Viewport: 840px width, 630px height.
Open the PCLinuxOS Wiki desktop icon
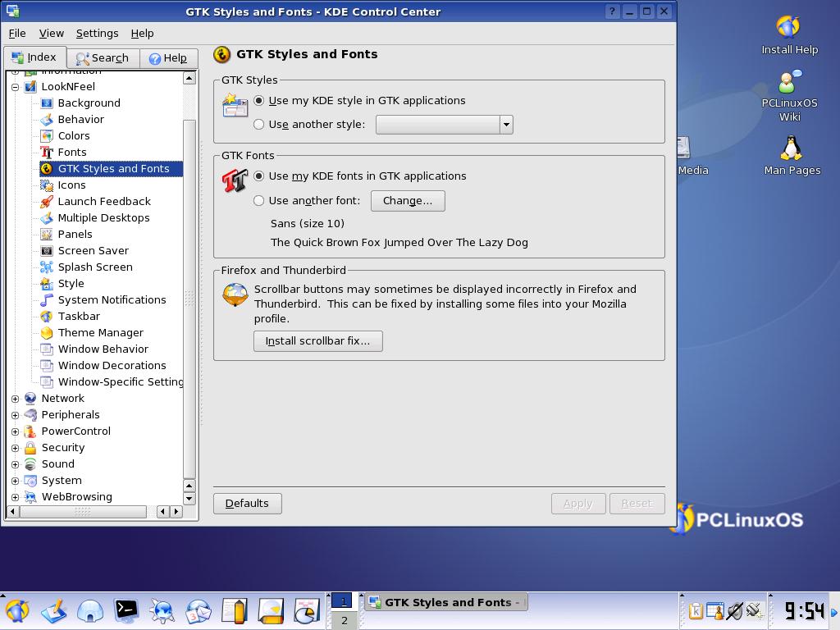click(788, 81)
